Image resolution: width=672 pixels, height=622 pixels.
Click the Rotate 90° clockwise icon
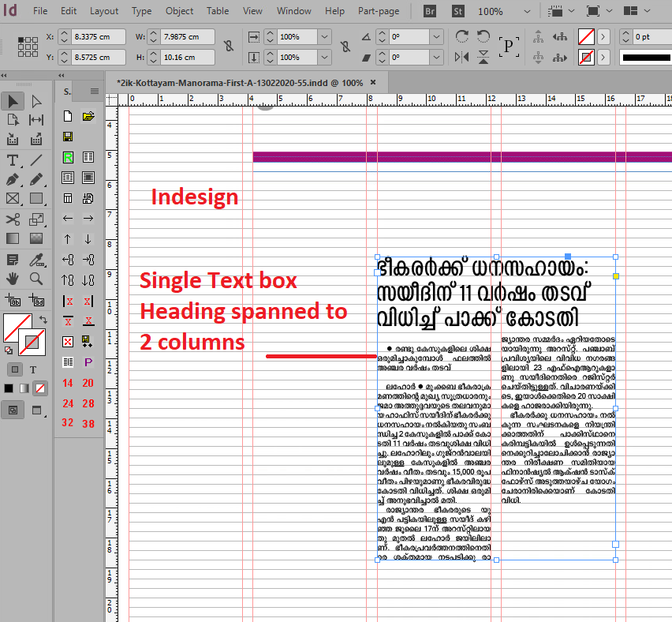coord(462,37)
